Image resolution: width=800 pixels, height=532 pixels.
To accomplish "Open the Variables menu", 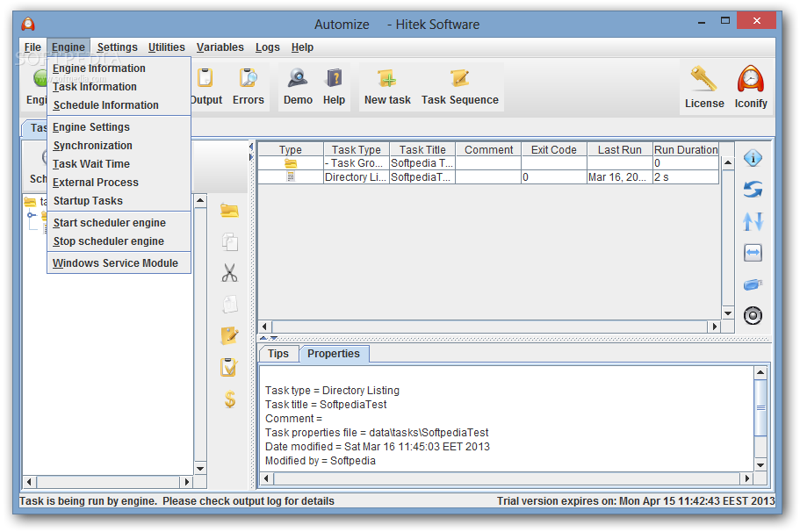I will tap(220, 47).
